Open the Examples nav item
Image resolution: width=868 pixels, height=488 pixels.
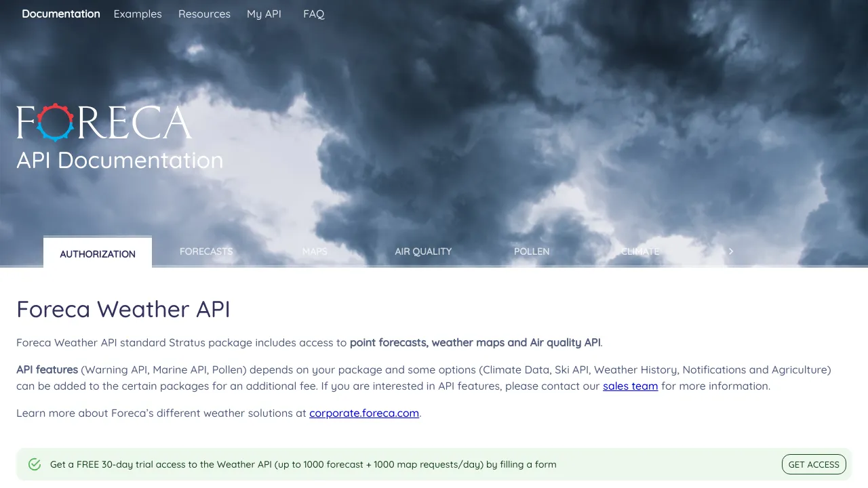tap(138, 14)
